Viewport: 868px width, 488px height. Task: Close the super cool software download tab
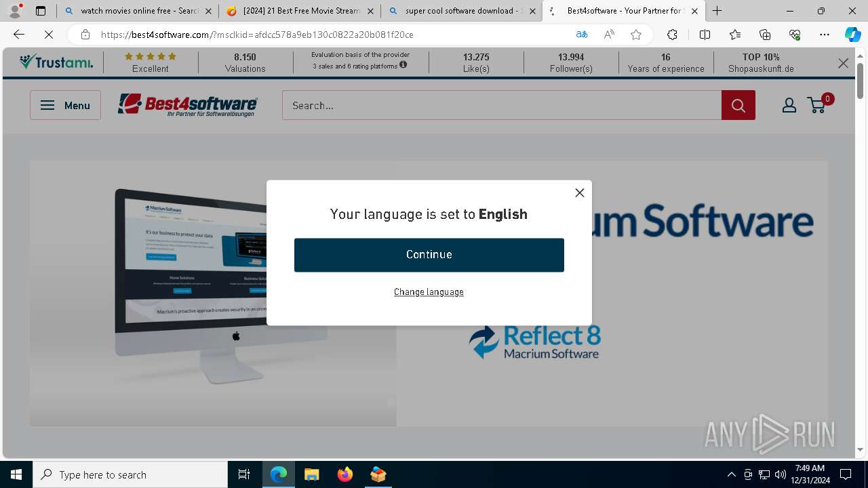(532, 11)
